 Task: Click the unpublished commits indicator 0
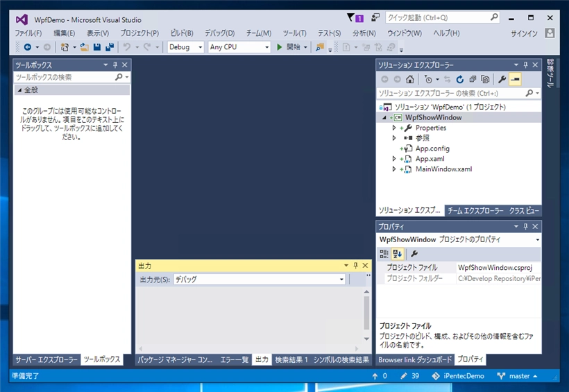pyautogui.click(x=380, y=376)
